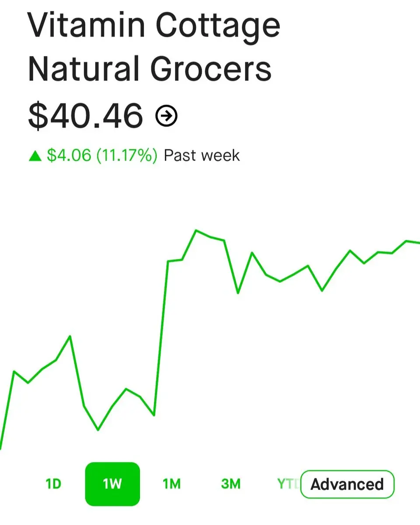This screenshot has height=525, width=420.
Task: Click the sharp dip following the highest peak
Action: 238,293
